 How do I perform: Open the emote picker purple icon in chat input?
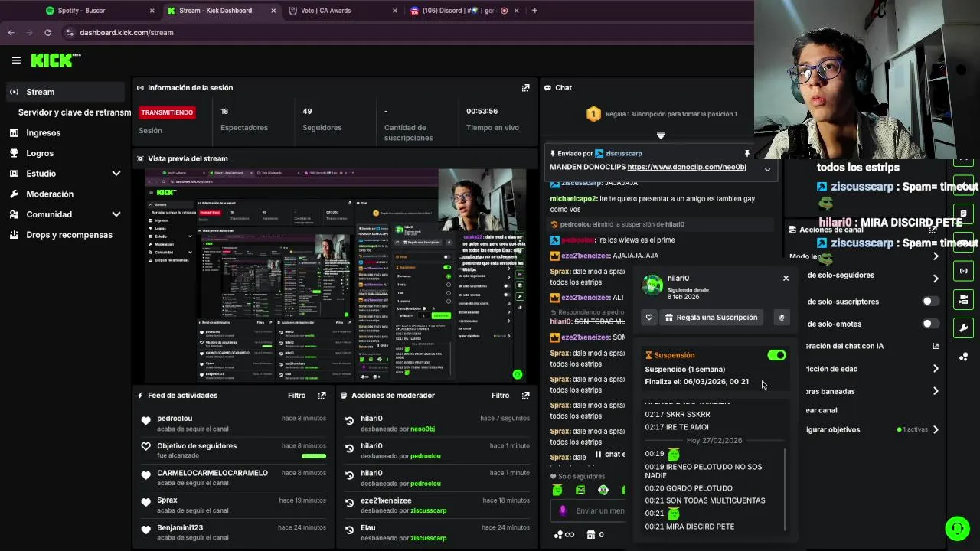click(563, 510)
